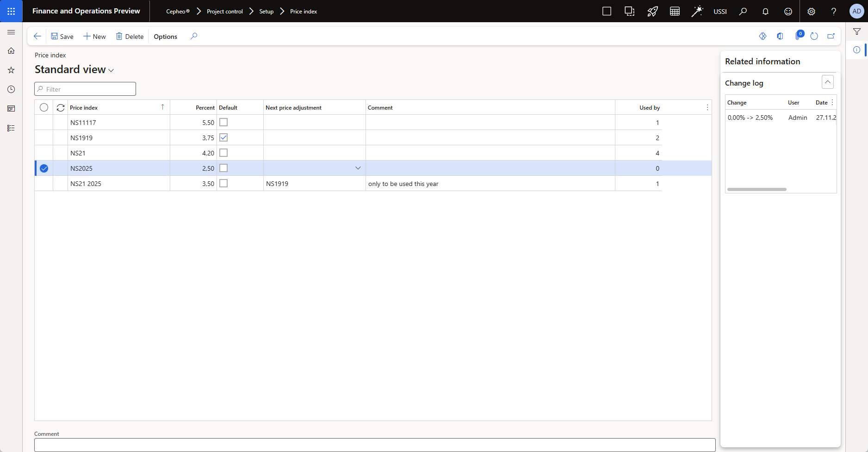
Task: Open Favorites star in sidebar
Action: [x=11, y=70]
